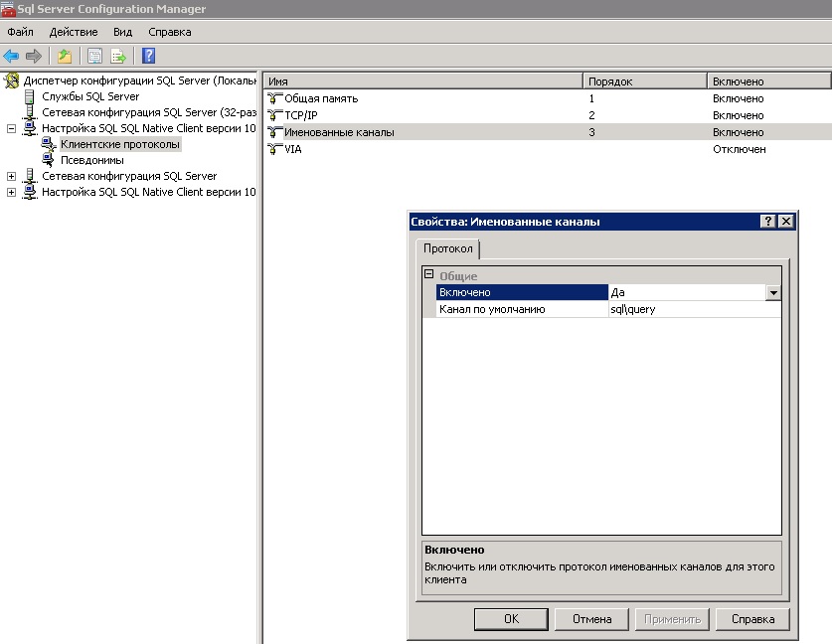The image size is (832, 644).
Task: Click the Отмена button
Action: 591,619
